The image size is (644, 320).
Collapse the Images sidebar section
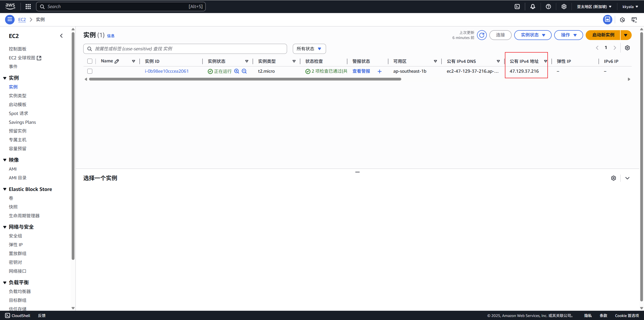(x=5, y=160)
